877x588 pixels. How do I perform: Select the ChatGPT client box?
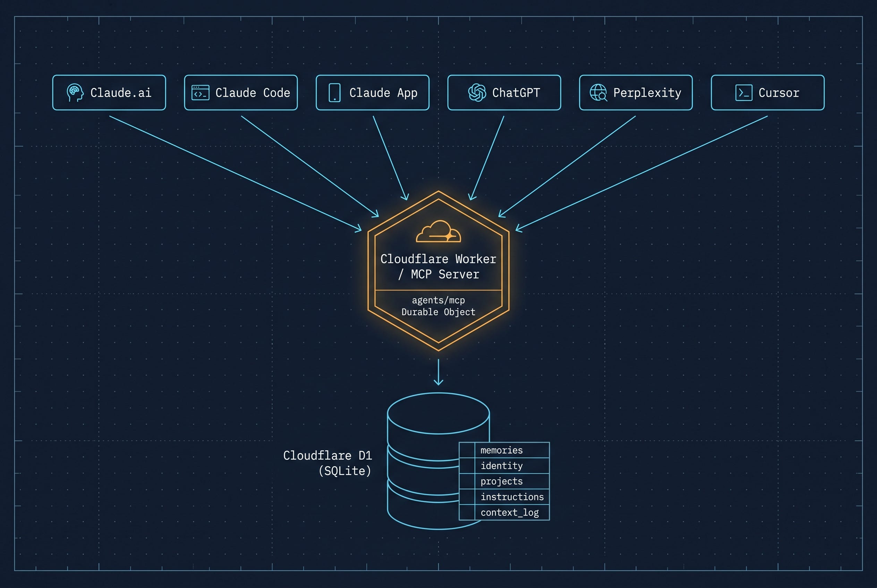tap(504, 93)
